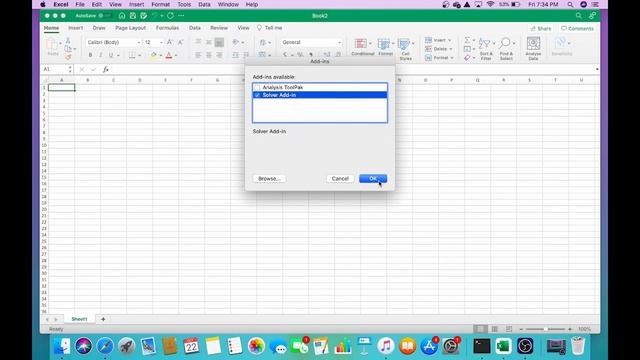Open the Page Layout ribbon tab
The width and height of the screenshot is (640, 360).
pyautogui.click(x=131, y=28)
